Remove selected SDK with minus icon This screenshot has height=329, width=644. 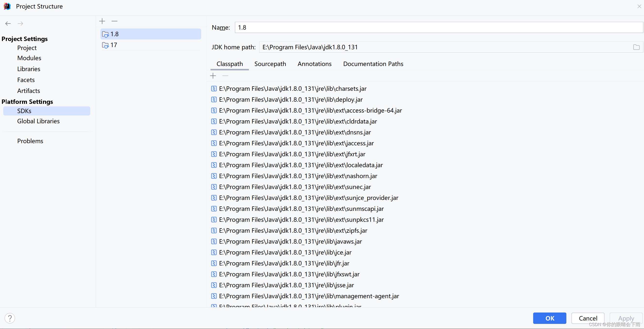click(114, 21)
